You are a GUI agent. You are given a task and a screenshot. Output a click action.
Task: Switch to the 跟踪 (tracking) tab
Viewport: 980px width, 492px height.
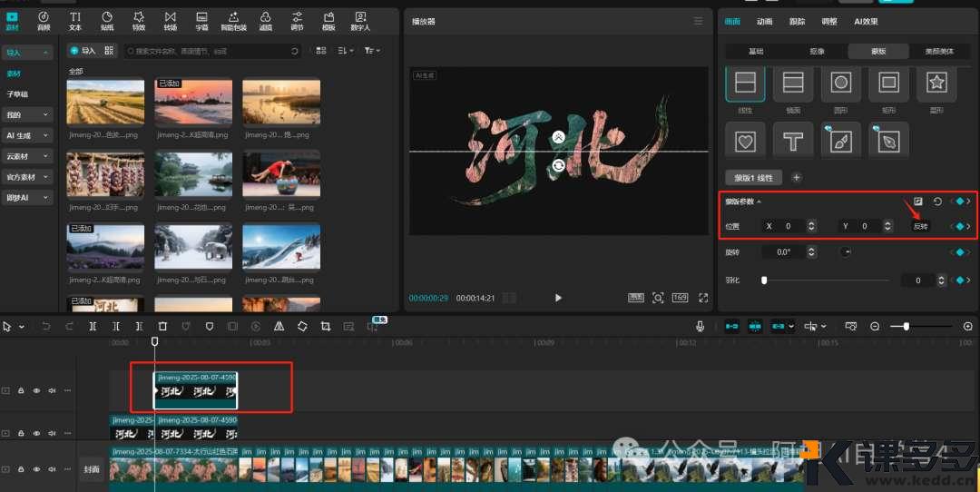pos(797,21)
